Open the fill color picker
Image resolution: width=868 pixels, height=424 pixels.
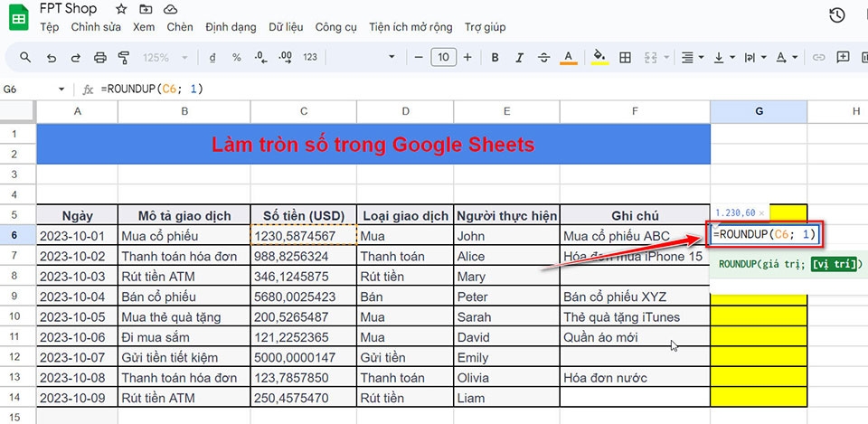tap(599, 57)
